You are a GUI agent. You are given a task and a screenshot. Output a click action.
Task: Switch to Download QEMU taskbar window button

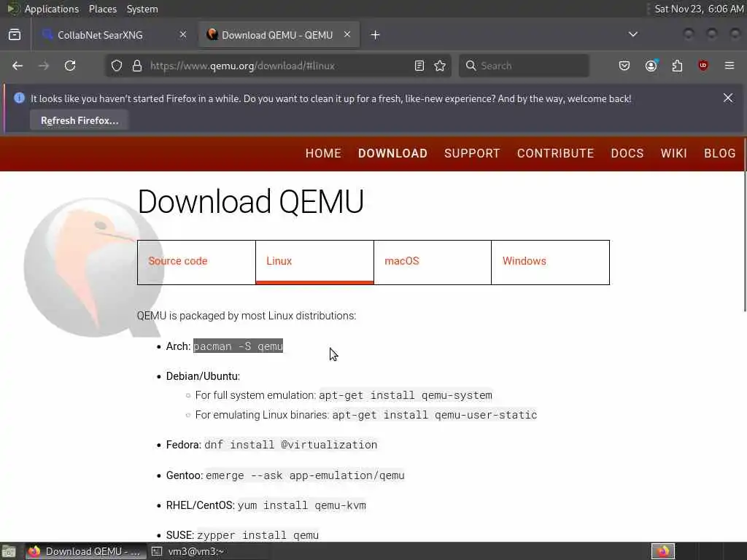pos(86,551)
